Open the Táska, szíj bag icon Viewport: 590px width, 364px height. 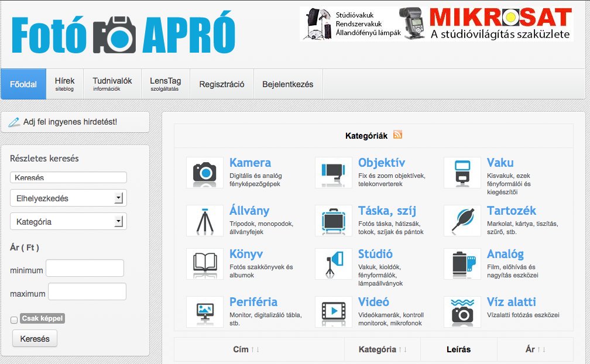click(334, 221)
